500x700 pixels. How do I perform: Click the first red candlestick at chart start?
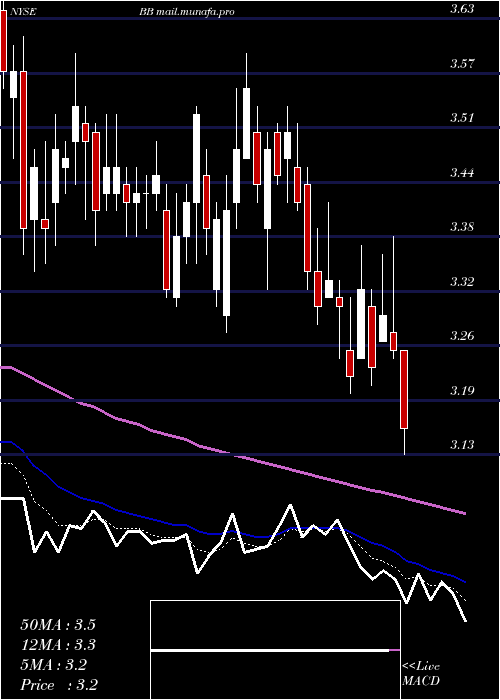tap(4, 41)
